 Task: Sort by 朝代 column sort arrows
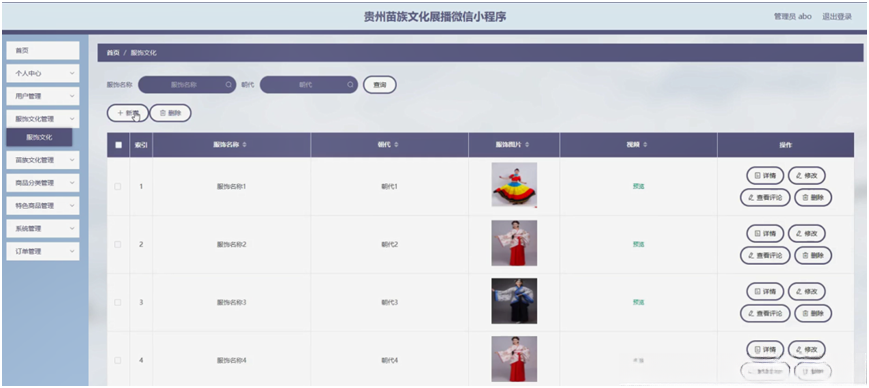click(396, 145)
